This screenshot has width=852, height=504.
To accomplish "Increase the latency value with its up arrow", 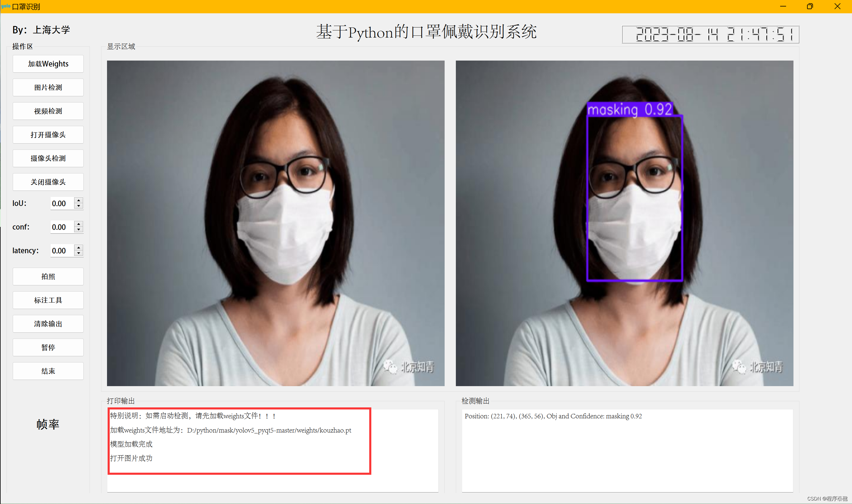I will coord(79,248).
